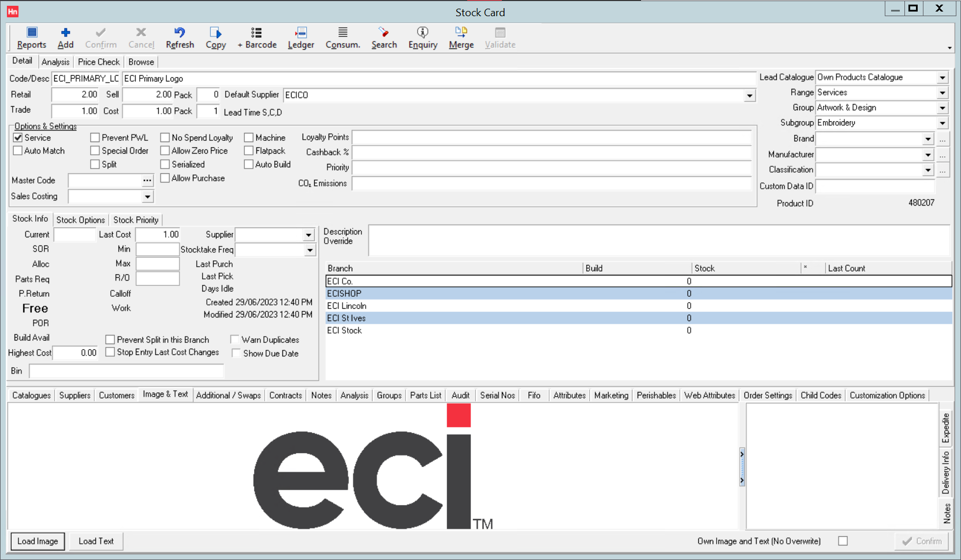The image size is (961, 560).
Task: Open the Brand lookup ellipsis button
Action: coord(943,139)
